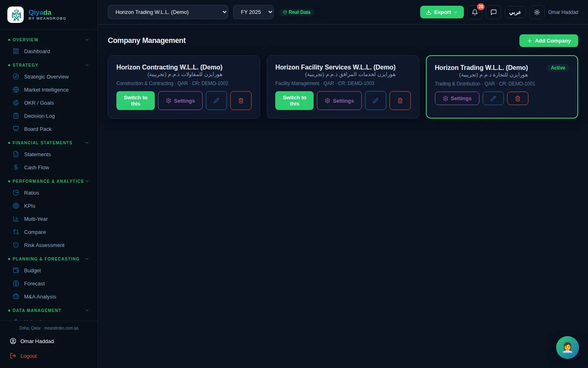The image size is (588, 368).
Task: View financial Statements
Action: click(49, 155)
